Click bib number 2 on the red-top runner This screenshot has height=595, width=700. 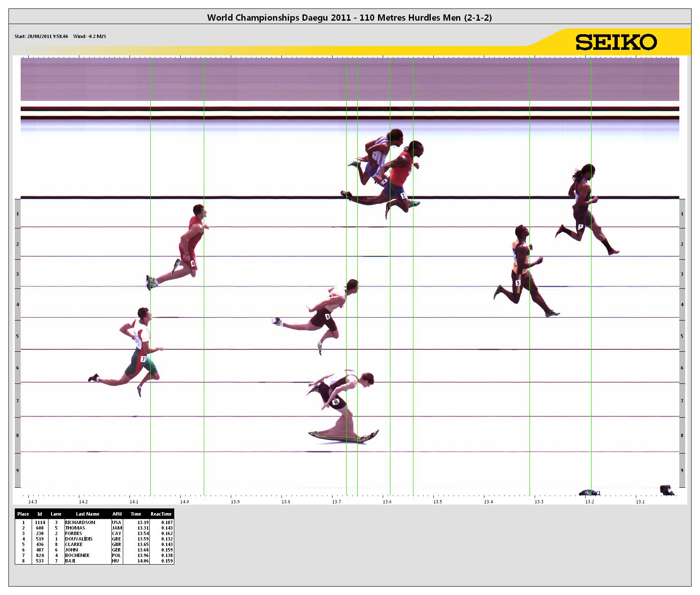tap(403, 196)
